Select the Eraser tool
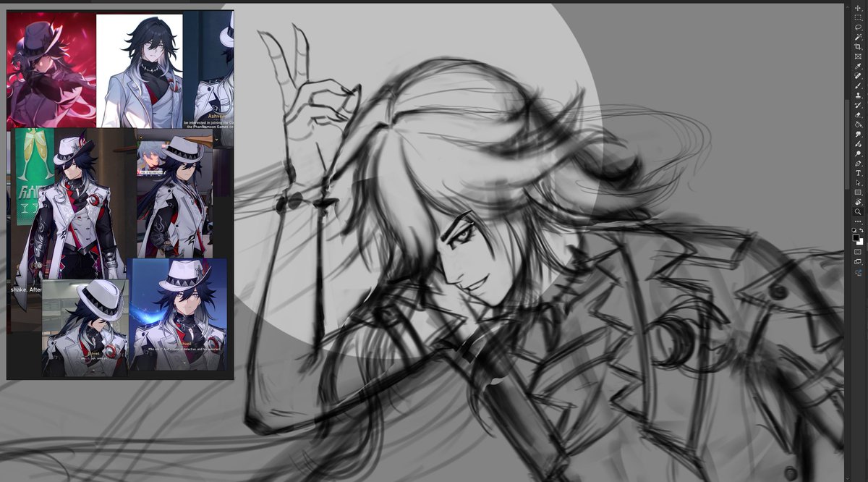 (858, 114)
